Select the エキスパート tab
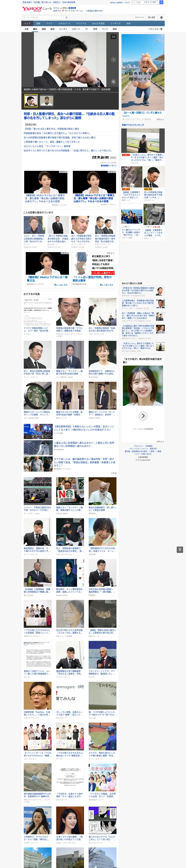 pos(64,24)
